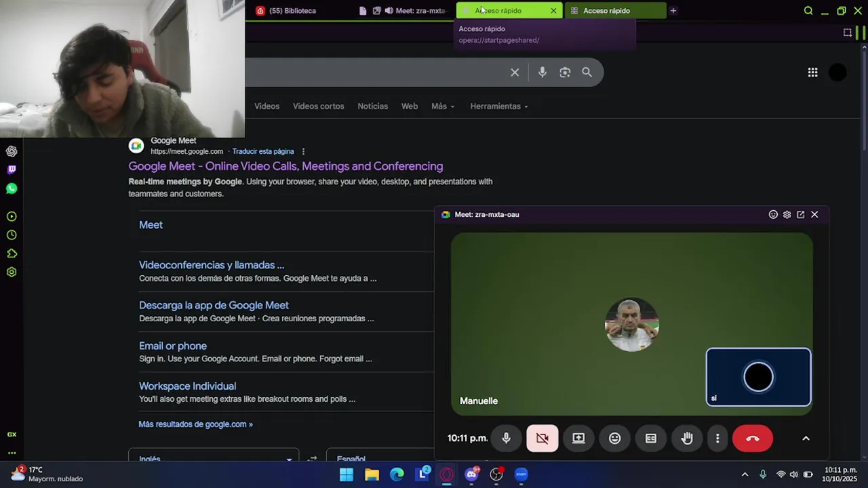Open Twitch in Opera sidebar

pos(12,169)
